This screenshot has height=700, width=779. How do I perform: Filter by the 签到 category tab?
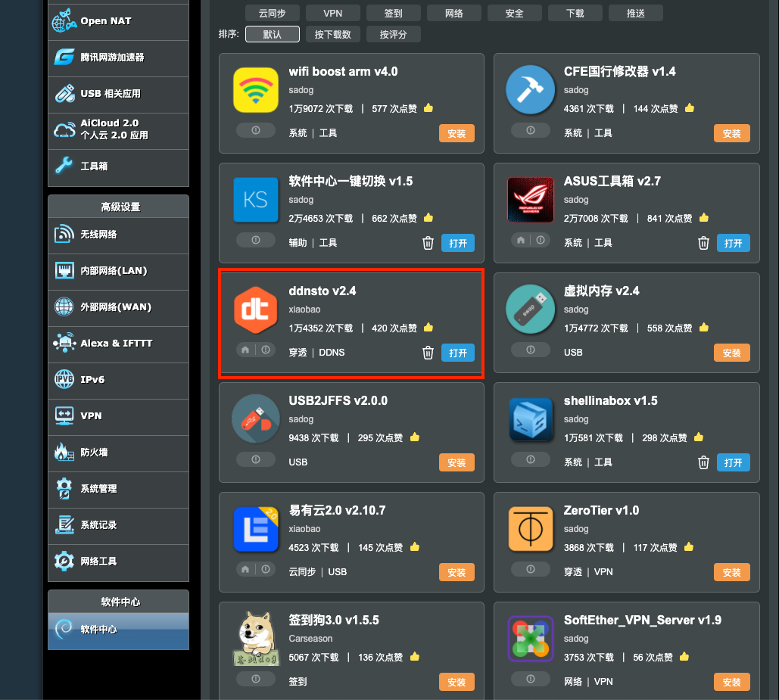click(394, 14)
